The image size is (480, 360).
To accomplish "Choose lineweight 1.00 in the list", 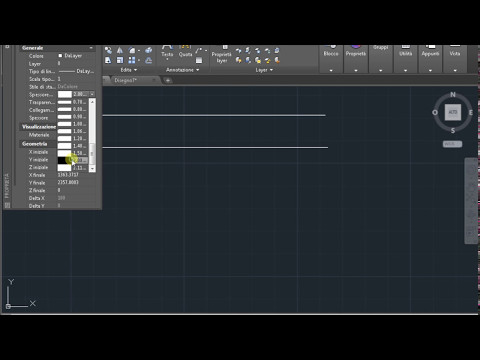I will pos(72,124).
